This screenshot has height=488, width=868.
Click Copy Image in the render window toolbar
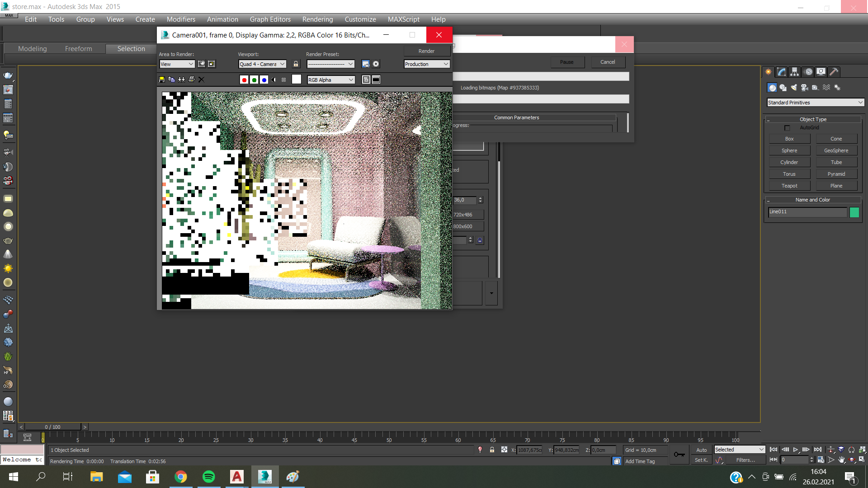pos(171,80)
